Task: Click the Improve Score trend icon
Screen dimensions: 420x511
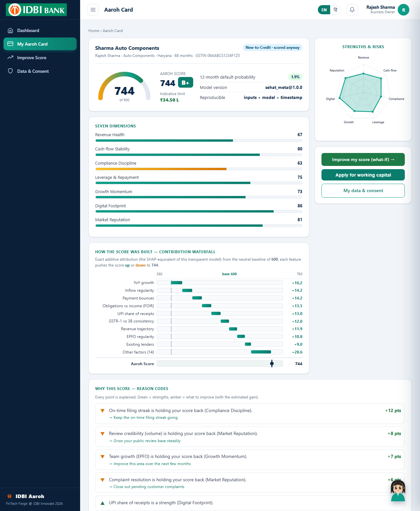Action: click(10, 58)
